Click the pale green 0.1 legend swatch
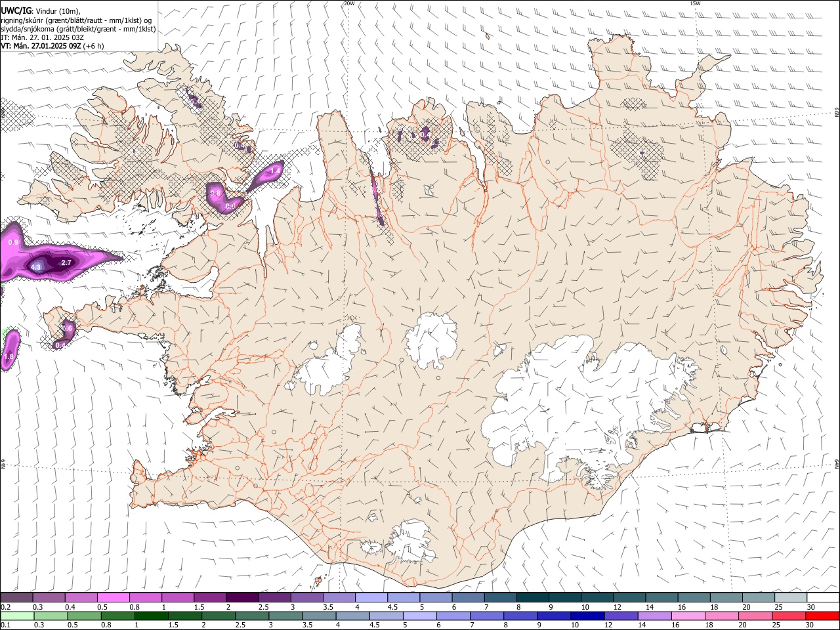Viewport: 840px width, 630px height. (x=16, y=616)
